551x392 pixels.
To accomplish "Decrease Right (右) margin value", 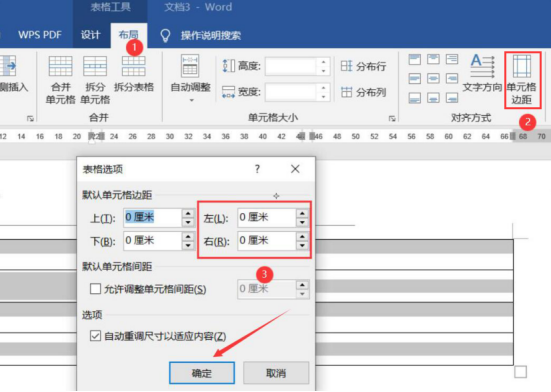I will pyautogui.click(x=303, y=246).
